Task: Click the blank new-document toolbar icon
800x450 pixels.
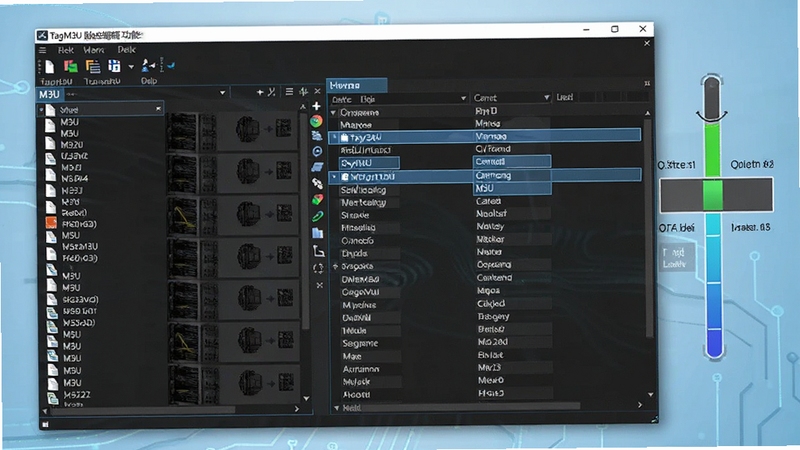Action: (49, 66)
